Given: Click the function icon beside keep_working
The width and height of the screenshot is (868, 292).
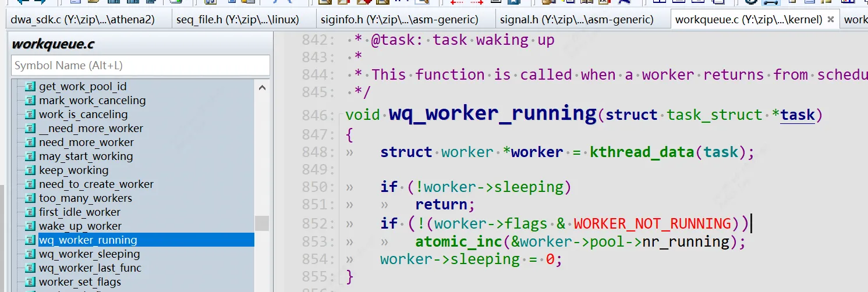Looking at the screenshot, I should [x=30, y=170].
